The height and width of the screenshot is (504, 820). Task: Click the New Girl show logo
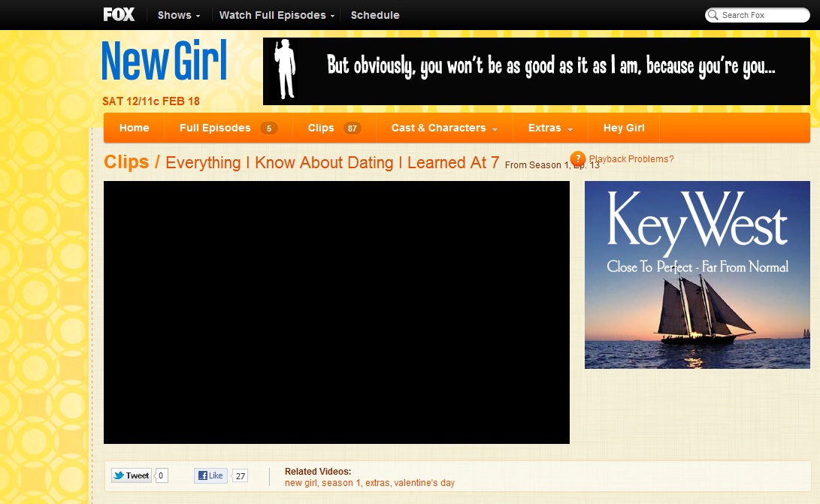[164, 61]
